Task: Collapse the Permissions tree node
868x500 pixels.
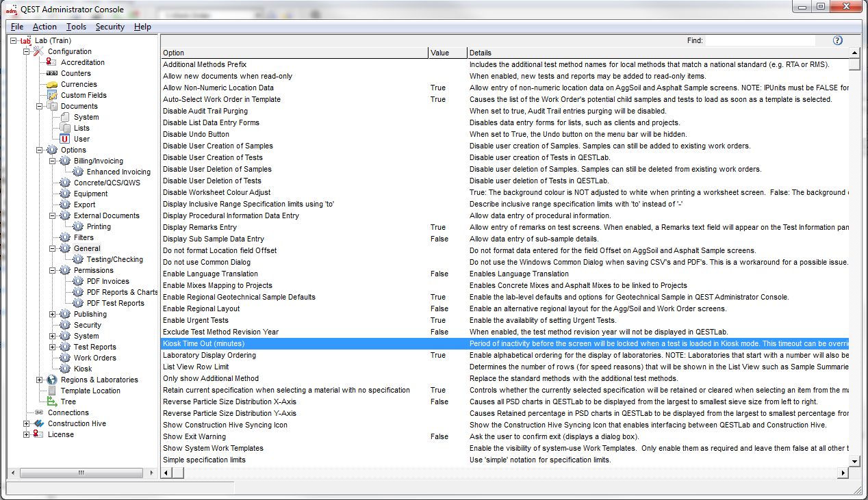Action: pyautogui.click(x=53, y=270)
